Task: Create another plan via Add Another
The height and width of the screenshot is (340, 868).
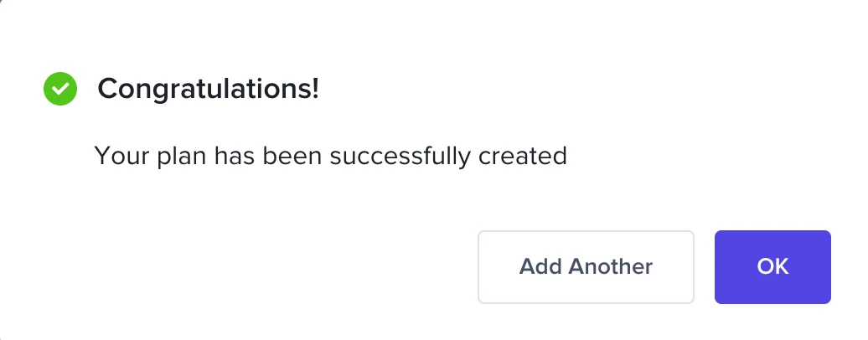Action: [x=586, y=267]
